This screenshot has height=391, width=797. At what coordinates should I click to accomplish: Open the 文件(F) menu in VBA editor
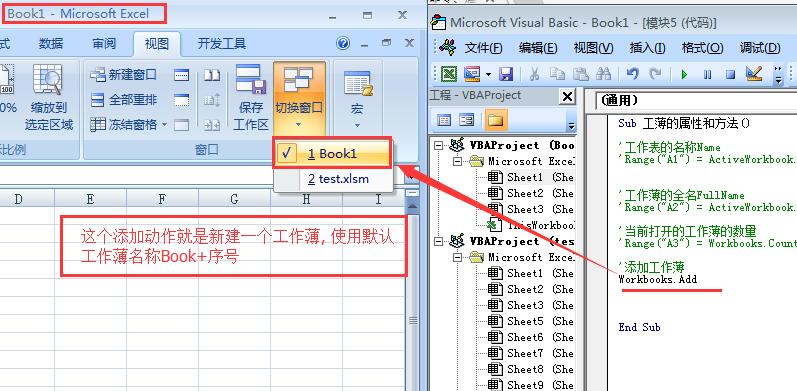point(483,48)
